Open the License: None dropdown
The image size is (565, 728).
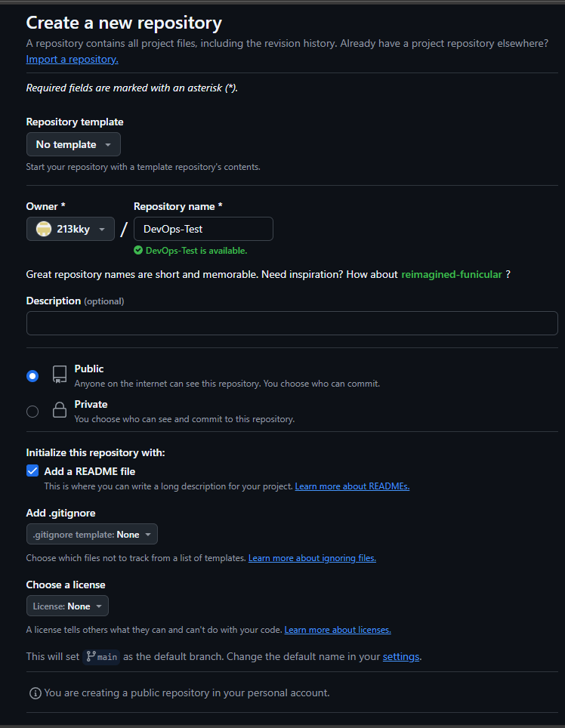tap(67, 606)
